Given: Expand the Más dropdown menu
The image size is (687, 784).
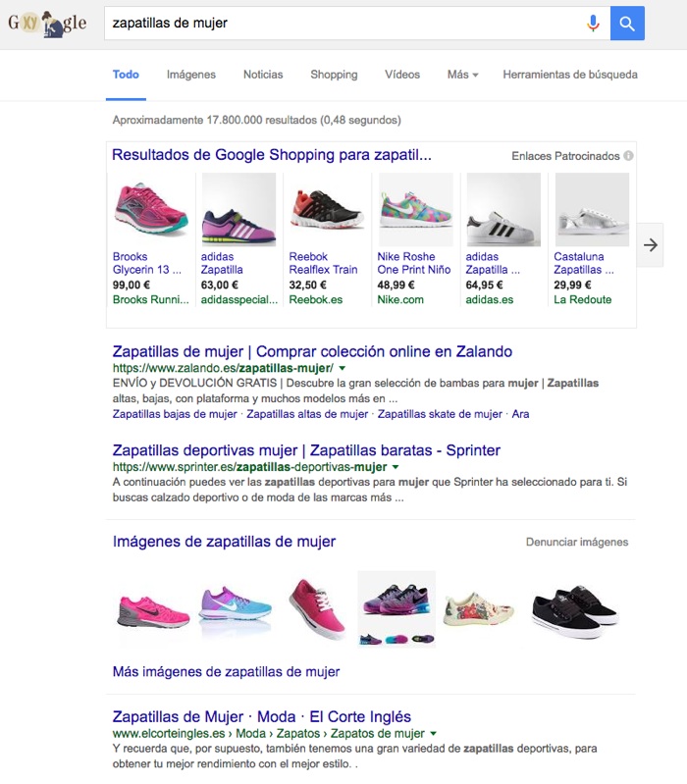Looking at the screenshot, I should [462, 75].
